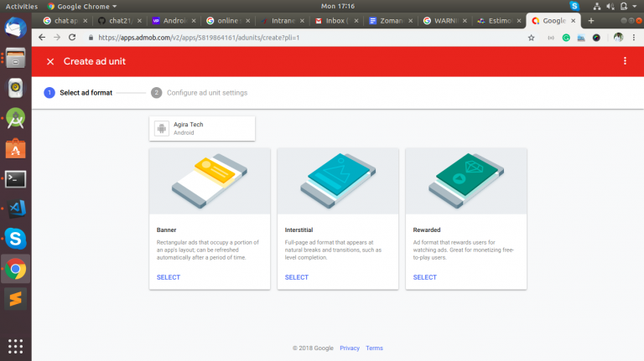Viewport: 644px width, 361px height.
Task: Click the extension icon right of Grammarly
Action: coord(581,38)
